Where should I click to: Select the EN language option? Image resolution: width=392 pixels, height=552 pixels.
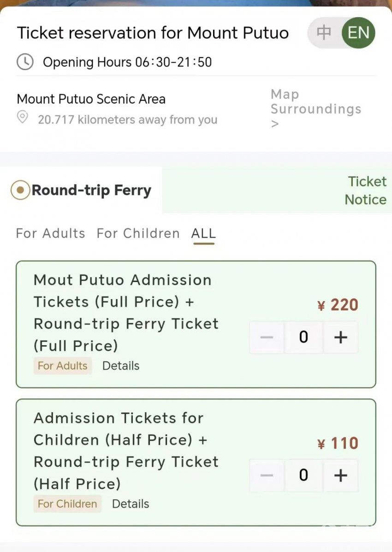(358, 33)
